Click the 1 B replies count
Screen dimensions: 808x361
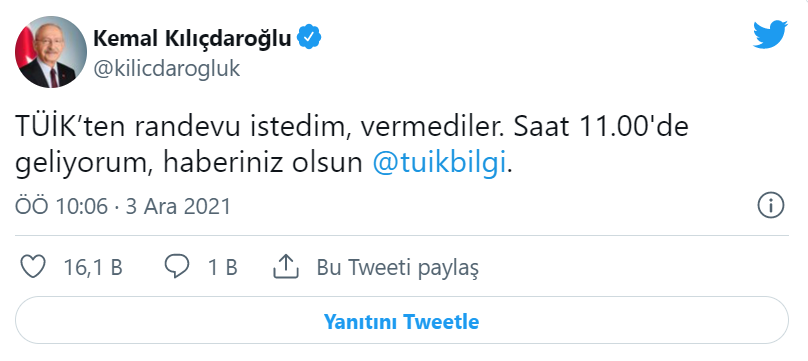(223, 267)
